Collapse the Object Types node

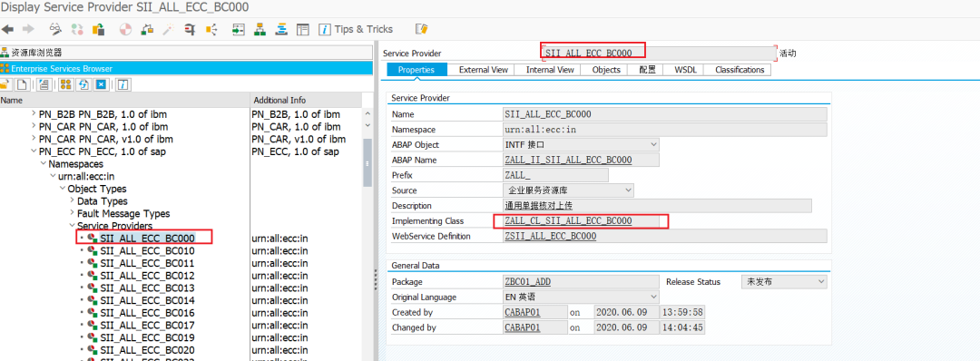click(x=62, y=189)
